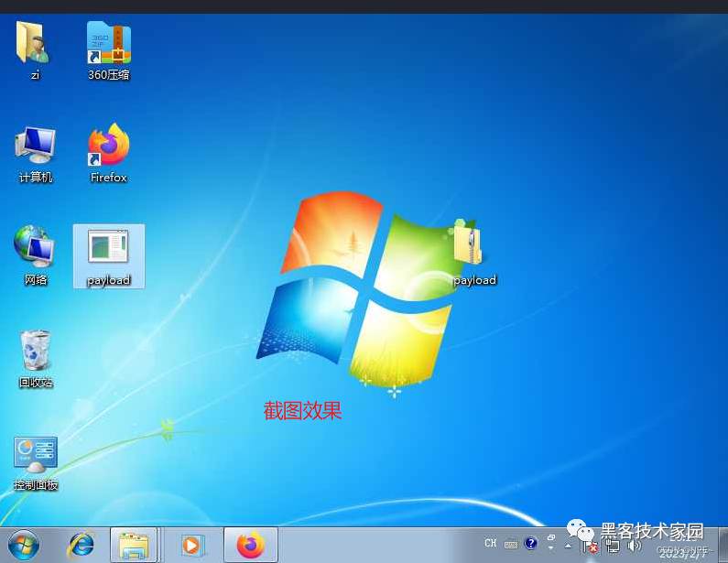Image resolution: width=728 pixels, height=563 pixels.
Task: Show hidden tray icons arrow
Action: click(x=568, y=546)
